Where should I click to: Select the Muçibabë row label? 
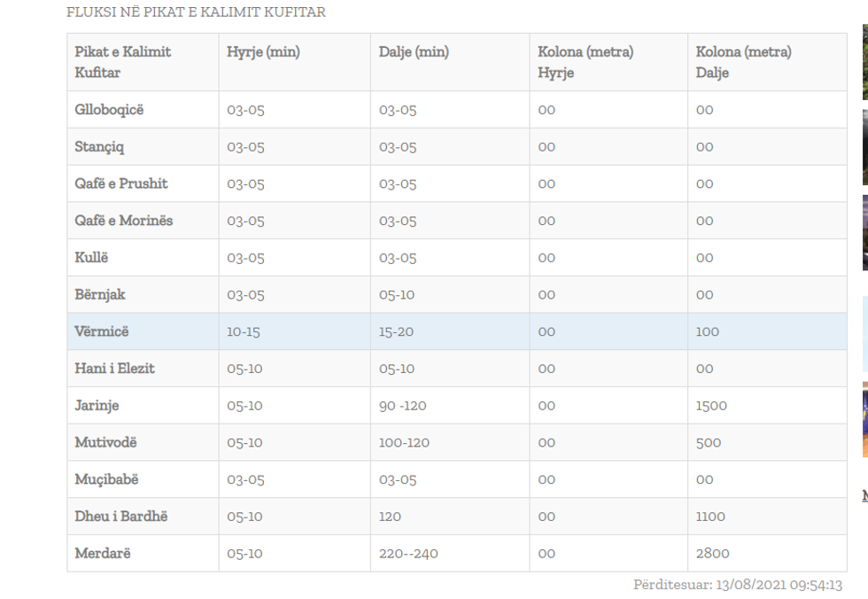coord(107,479)
